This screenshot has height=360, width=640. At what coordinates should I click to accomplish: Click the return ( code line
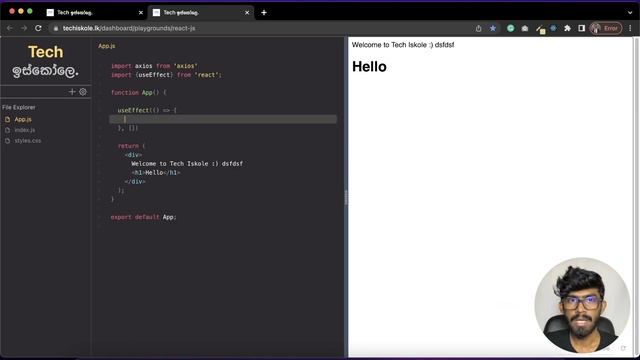tap(131, 146)
